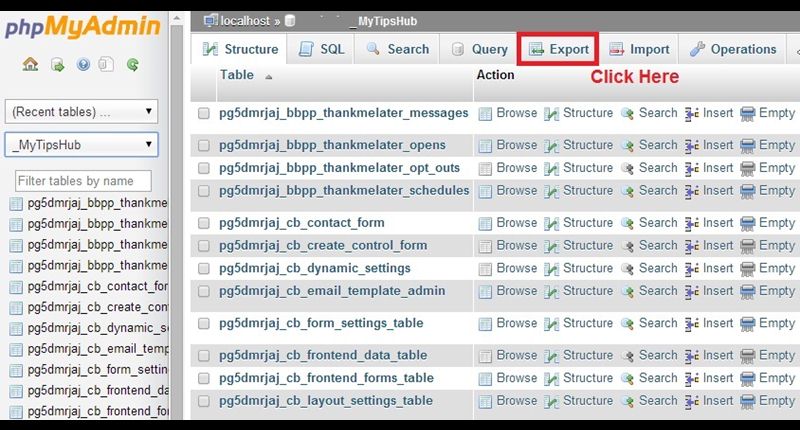The height and width of the screenshot is (430, 800).
Task: Check the box for pg5dmrjaj_bbpp_thankmelater_schedules
Action: click(x=204, y=191)
